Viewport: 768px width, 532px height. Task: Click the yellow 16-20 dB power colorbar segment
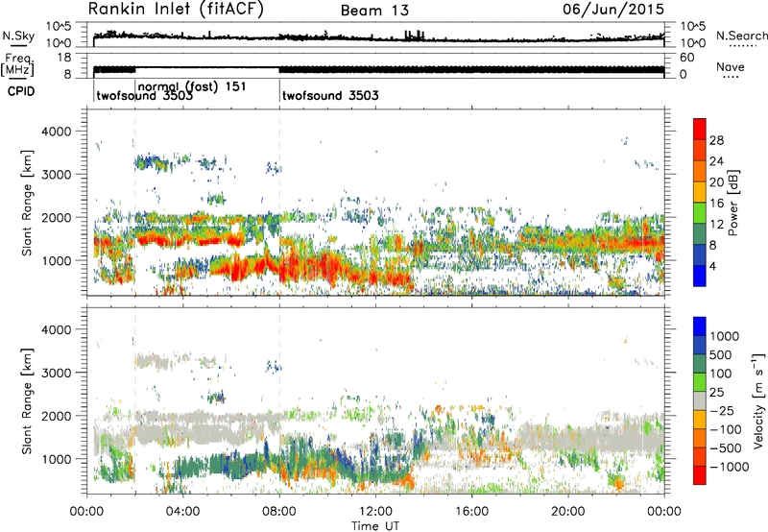coord(700,192)
